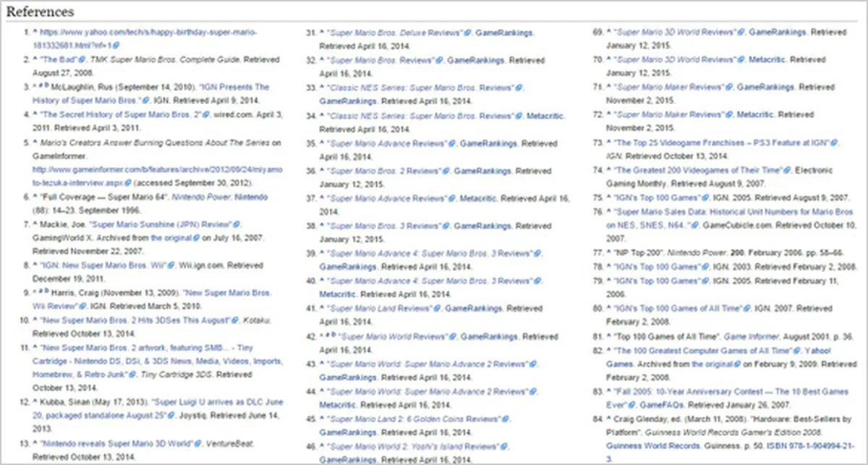Click Metacritic in reference 37
The height and width of the screenshot is (465, 868).
(x=478, y=198)
